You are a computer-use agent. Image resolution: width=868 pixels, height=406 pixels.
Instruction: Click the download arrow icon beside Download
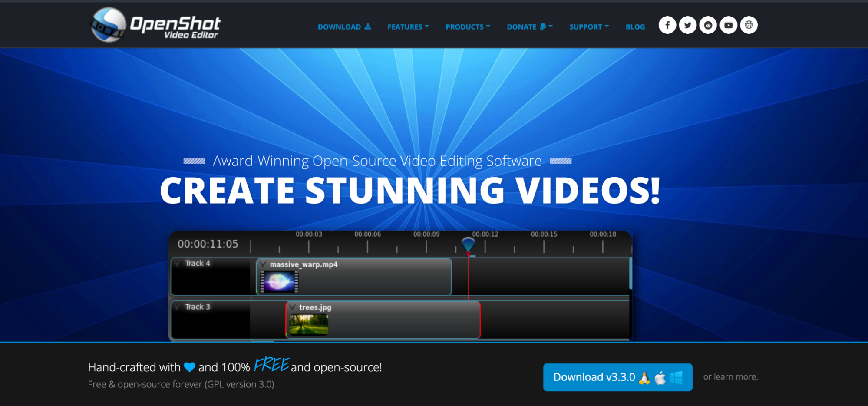tap(368, 26)
